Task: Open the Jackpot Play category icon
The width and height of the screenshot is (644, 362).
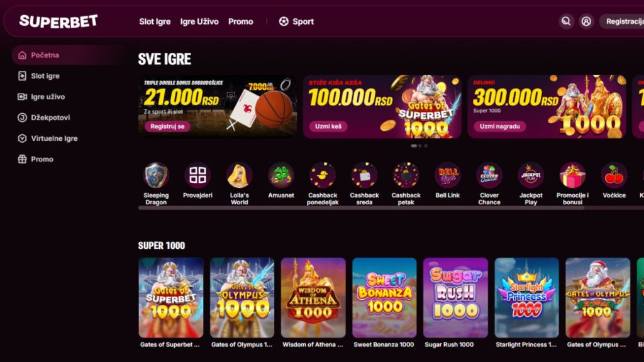Action: click(531, 175)
